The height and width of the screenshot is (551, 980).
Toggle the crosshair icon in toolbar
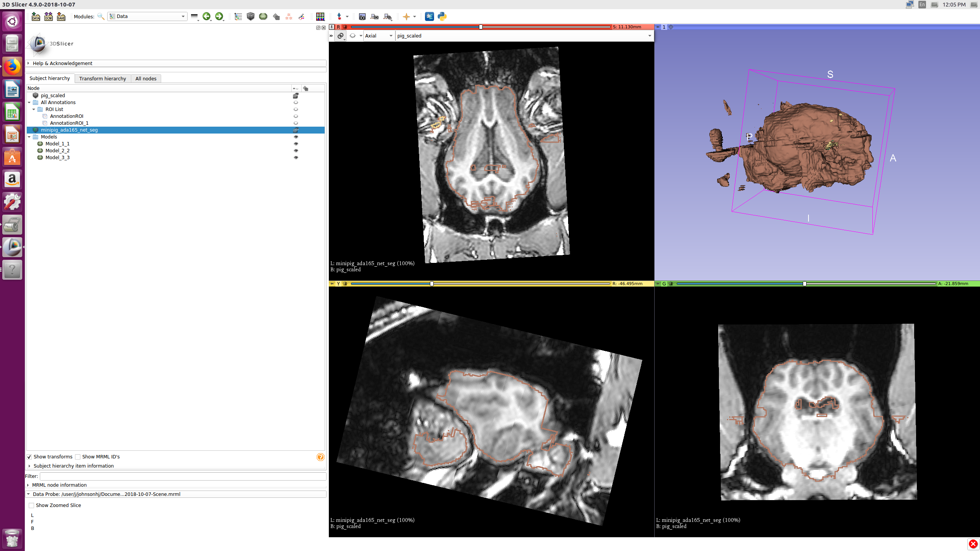tap(407, 16)
